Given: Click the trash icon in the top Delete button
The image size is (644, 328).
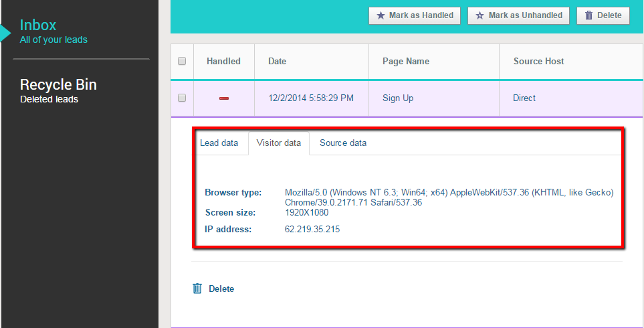Looking at the screenshot, I should (x=588, y=15).
